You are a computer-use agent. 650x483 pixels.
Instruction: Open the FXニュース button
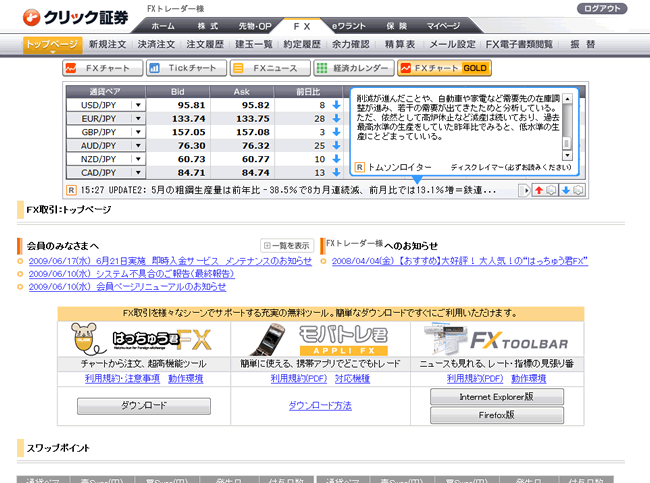click(270, 68)
